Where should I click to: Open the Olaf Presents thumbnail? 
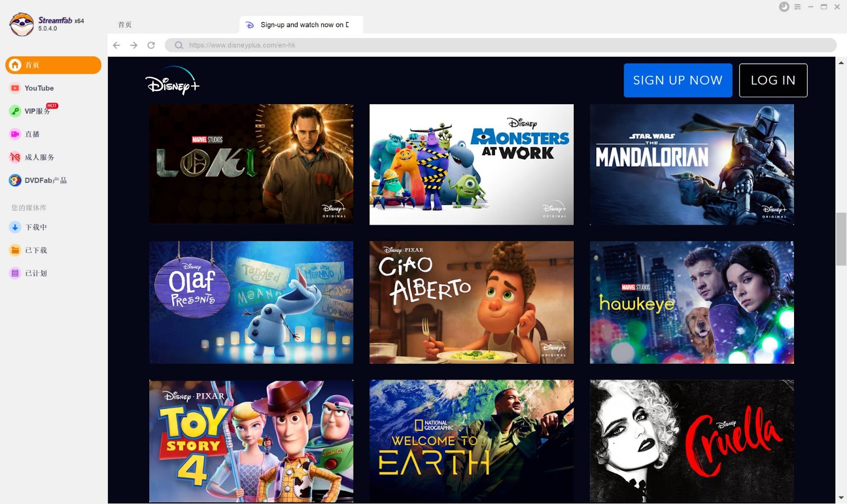point(251,302)
